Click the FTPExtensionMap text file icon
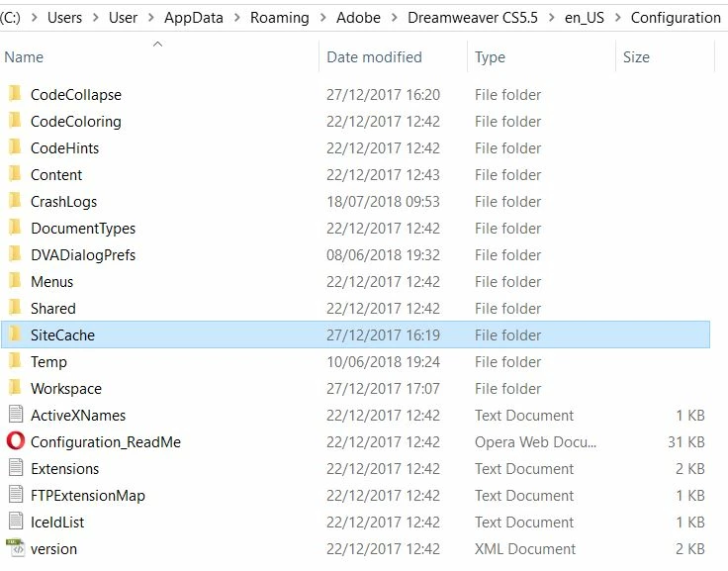Screen dimensions: 728x571 pyautogui.click(x=16, y=495)
